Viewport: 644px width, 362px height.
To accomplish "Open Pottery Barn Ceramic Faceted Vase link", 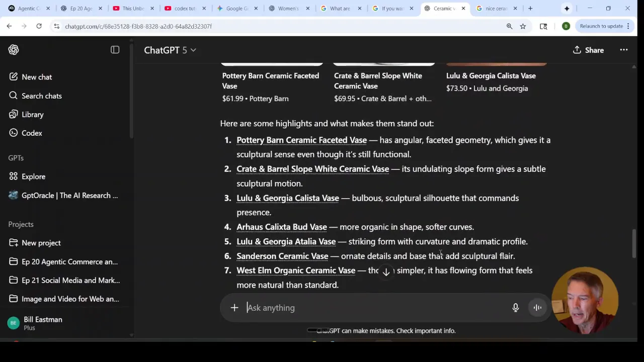I will tap(301, 140).
